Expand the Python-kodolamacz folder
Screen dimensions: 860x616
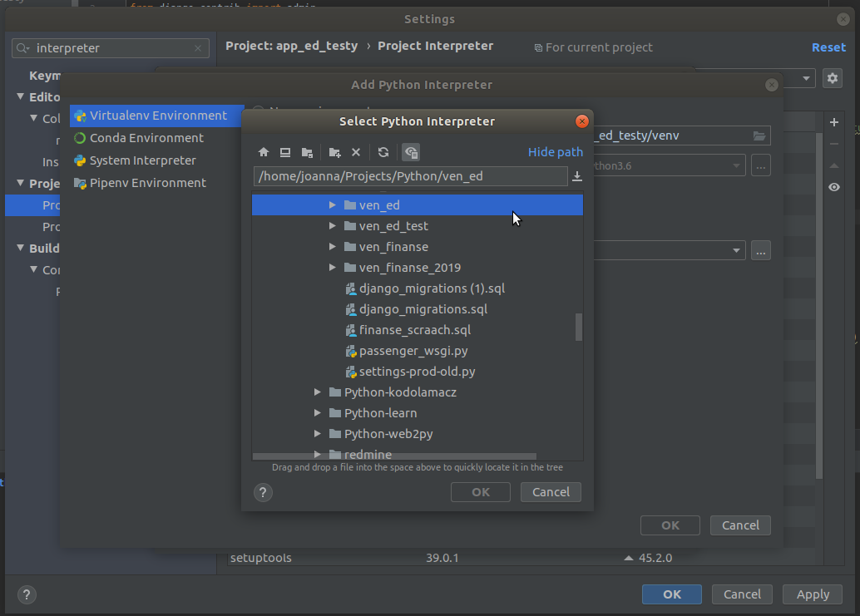(x=318, y=392)
